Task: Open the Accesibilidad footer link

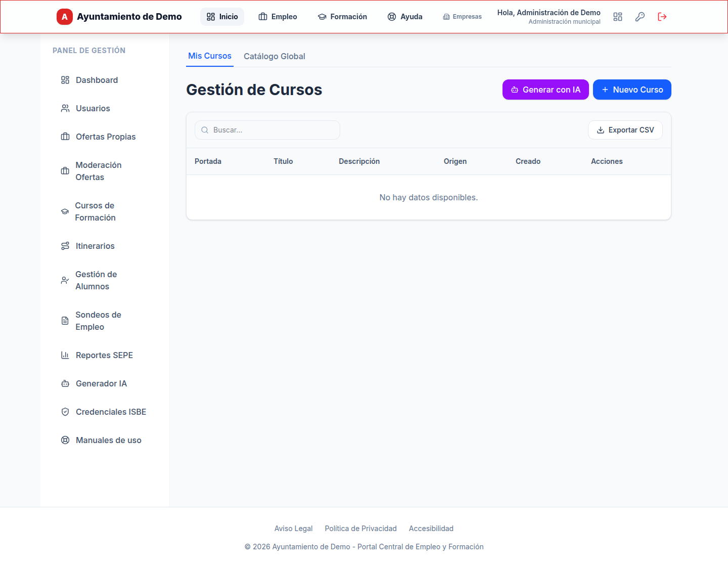Action: tap(431, 529)
